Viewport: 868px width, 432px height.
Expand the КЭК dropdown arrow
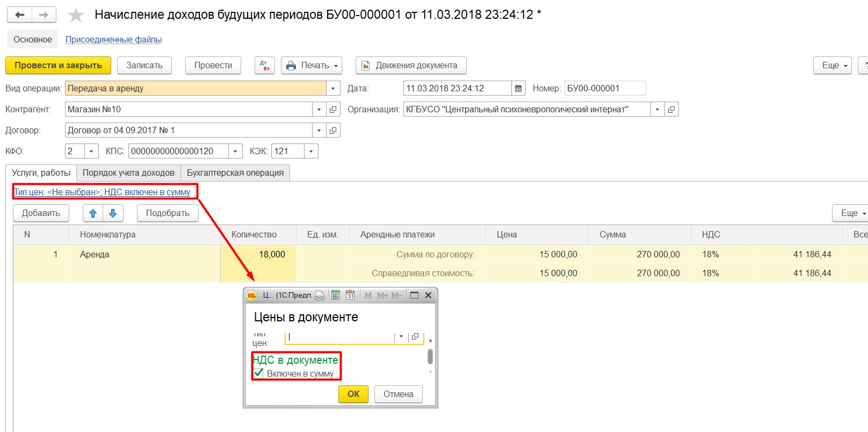311,151
